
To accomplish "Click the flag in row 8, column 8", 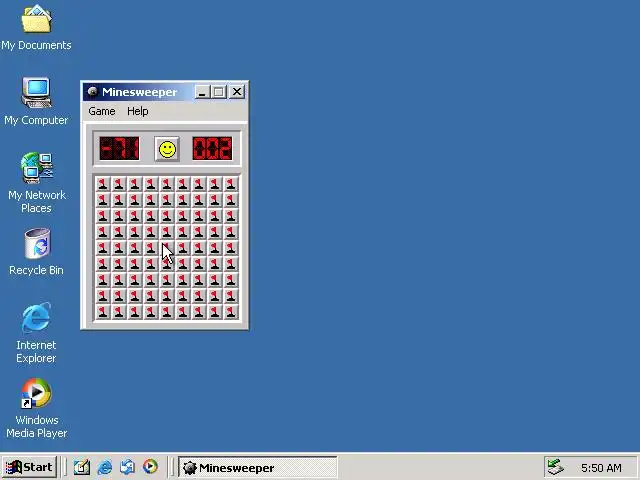I will [215, 296].
